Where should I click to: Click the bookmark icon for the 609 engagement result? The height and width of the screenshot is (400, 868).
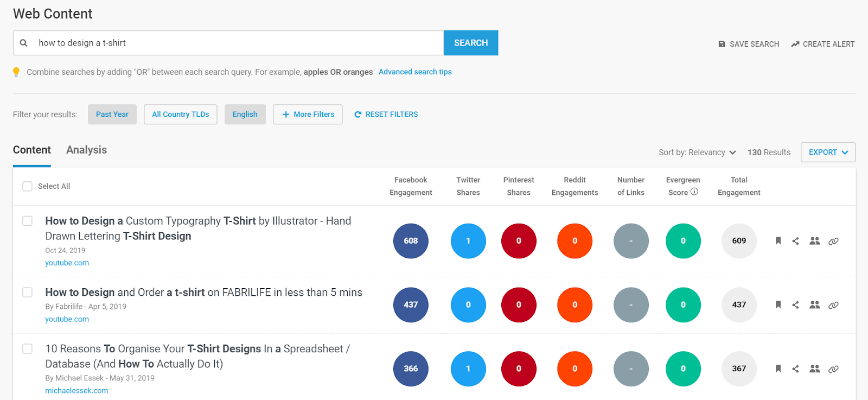[x=778, y=241]
